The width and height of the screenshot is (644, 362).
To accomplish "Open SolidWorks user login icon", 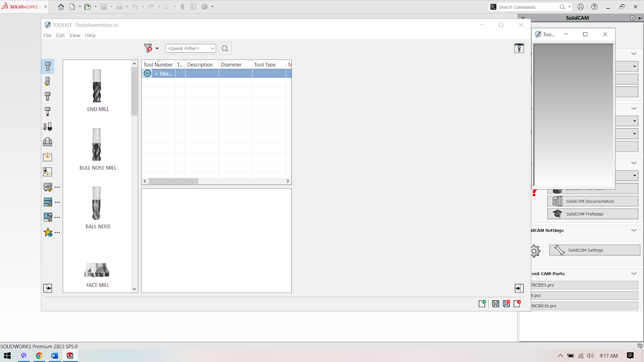I will (x=580, y=7).
